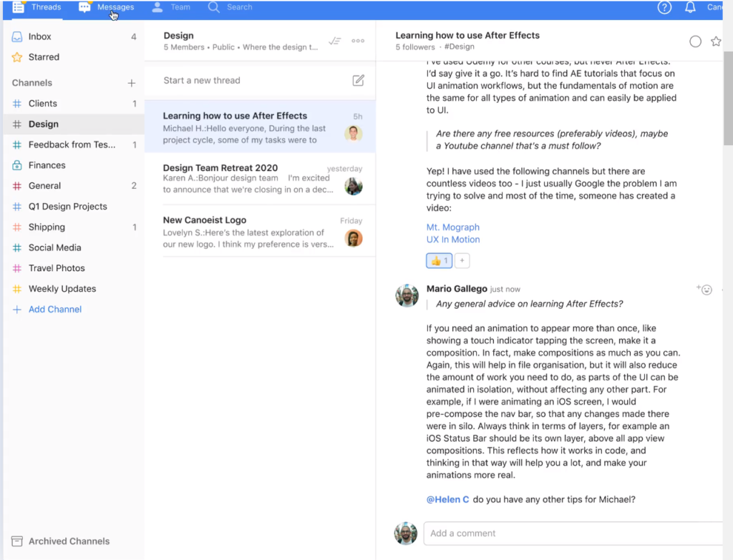Image resolution: width=733 pixels, height=560 pixels.
Task: Switch to the Messages tab
Action: [x=106, y=7]
